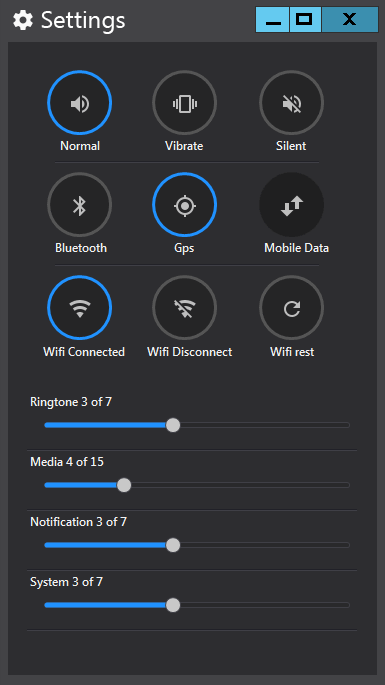
Task: Click the Wifi Connected signal icon
Action: click(x=80, y=308)
